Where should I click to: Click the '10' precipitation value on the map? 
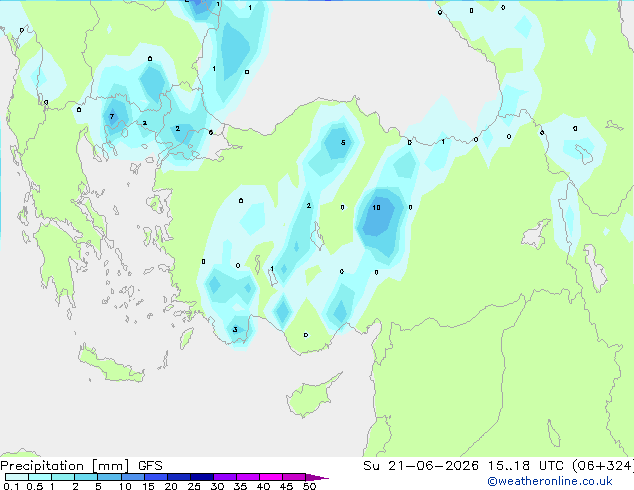[x=376, y=207]
